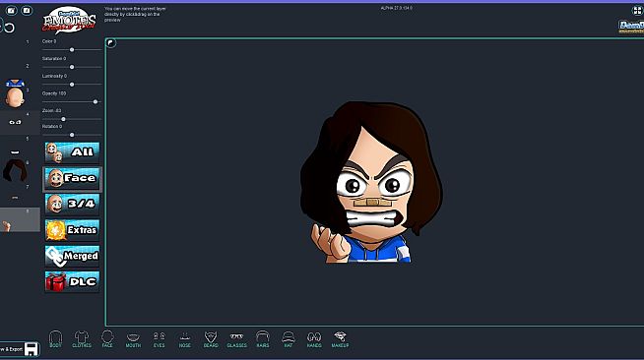
Task: Click the small corner icon on preview frame
Action: tap(111, 43)
